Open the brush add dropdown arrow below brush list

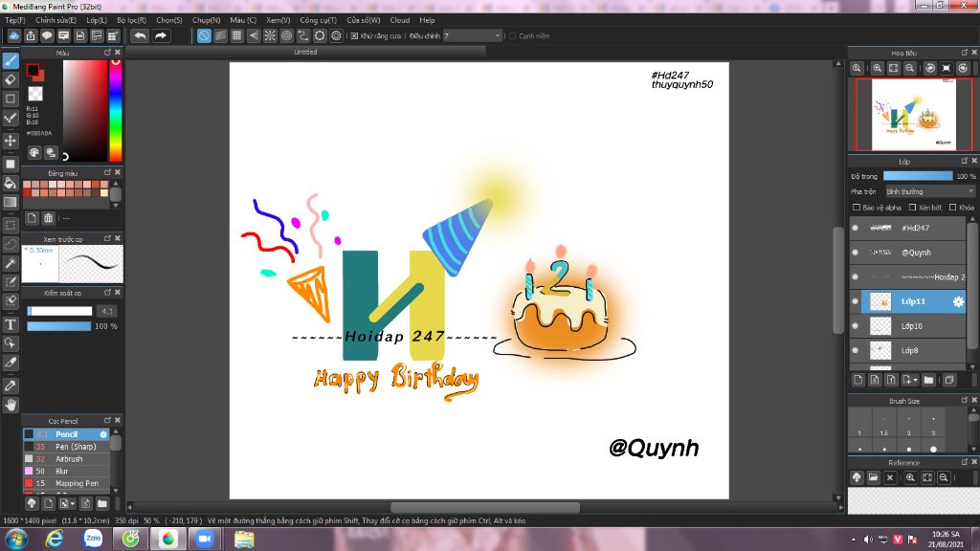point(73,503)
